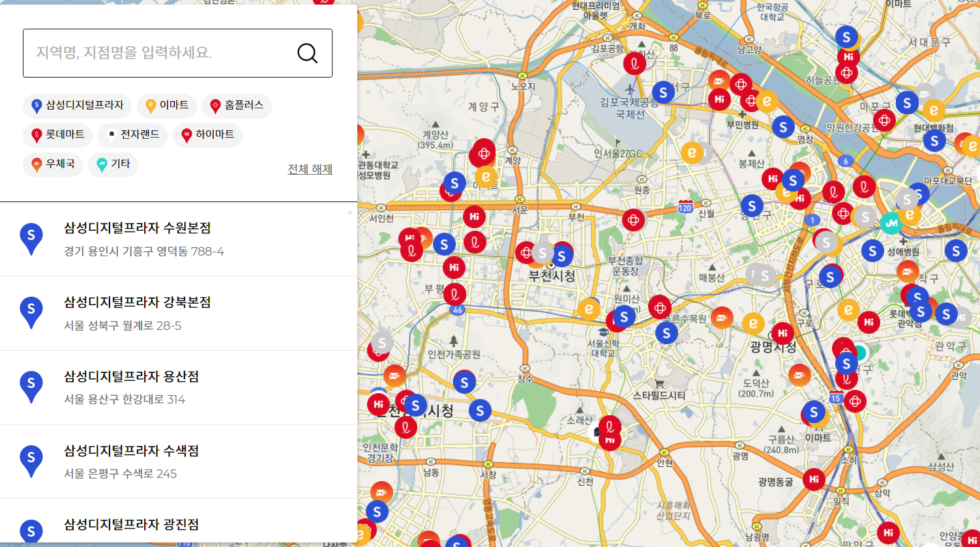This screenshot has width=980, height=547.
Task: Toggle the 전자랜드 filter chip
Action: coord(133,135)
